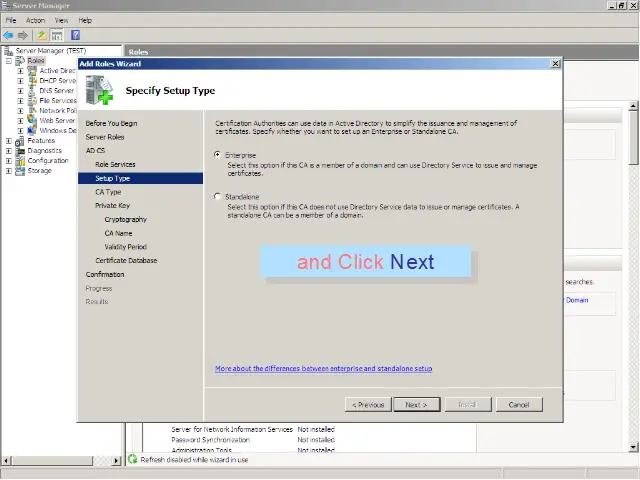Expand the DHCP Server node
This screenshot has width=640, height=480.
point(20,81)
